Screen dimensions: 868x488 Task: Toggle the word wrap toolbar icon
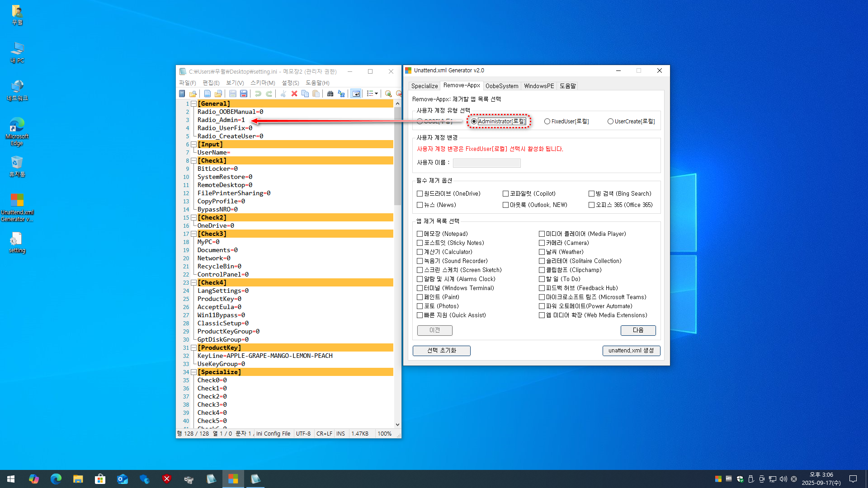click(x=356, y=94)
